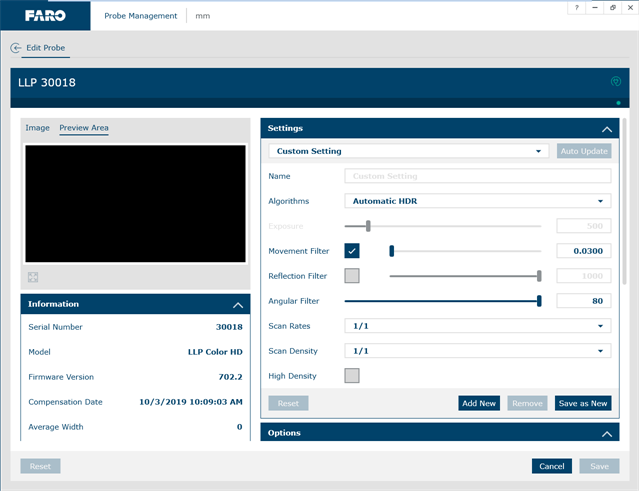Switch to the Preview Area tab
Viewport: 639px width, 491px height.
click(84, 128)
